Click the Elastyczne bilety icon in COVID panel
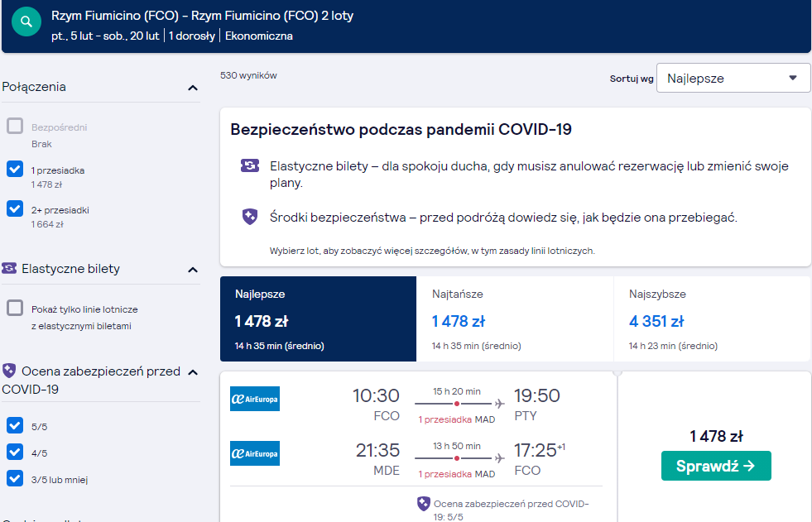812x522 pixels. (x=250, y=165)
